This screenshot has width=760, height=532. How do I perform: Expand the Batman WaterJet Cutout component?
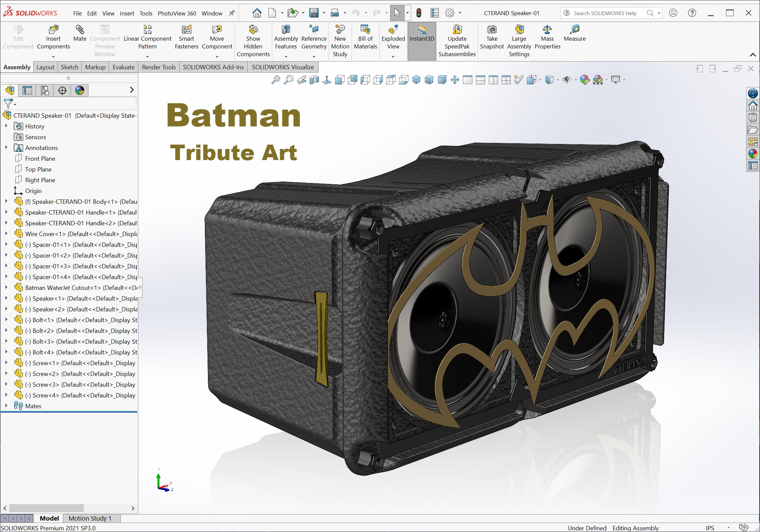tap(6, 288)
